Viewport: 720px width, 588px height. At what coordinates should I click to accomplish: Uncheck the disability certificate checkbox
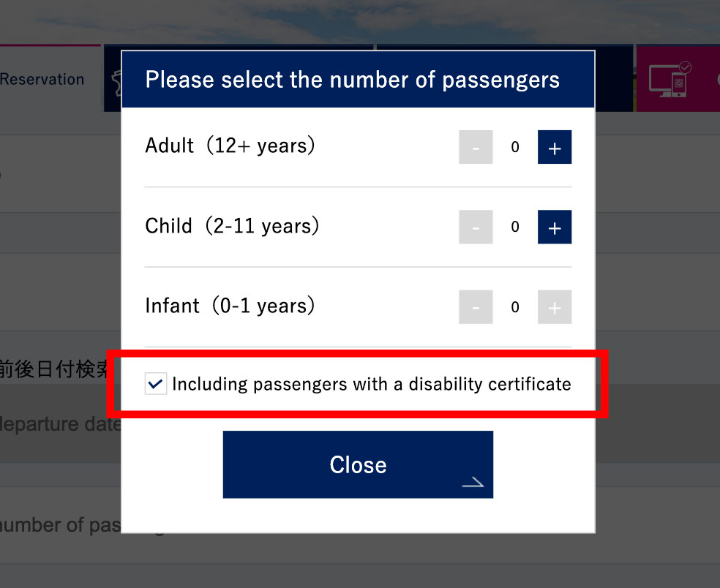pos(155,383)
